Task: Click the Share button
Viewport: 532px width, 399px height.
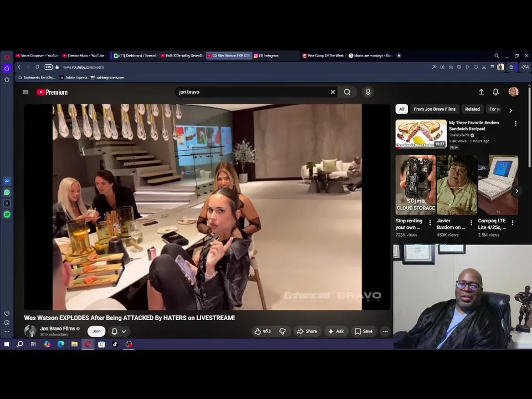Action: click(x=307, y=331)
